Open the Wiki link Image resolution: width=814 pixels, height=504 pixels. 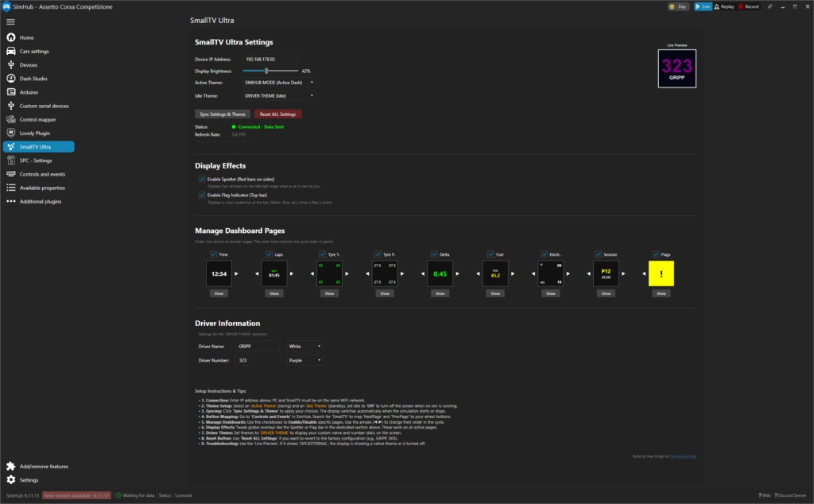pyautogui.click(x=764, y=496)
